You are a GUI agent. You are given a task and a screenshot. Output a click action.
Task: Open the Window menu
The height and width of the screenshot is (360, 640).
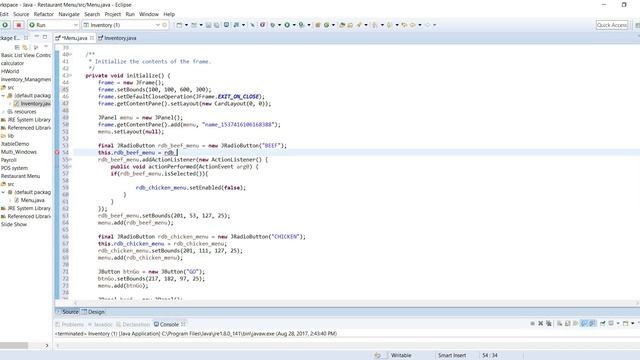(x=149, y=14)
